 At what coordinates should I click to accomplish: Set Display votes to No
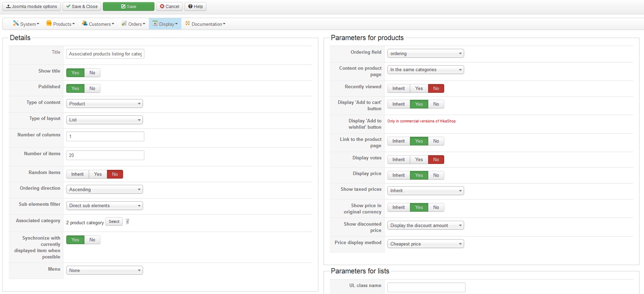436,159
